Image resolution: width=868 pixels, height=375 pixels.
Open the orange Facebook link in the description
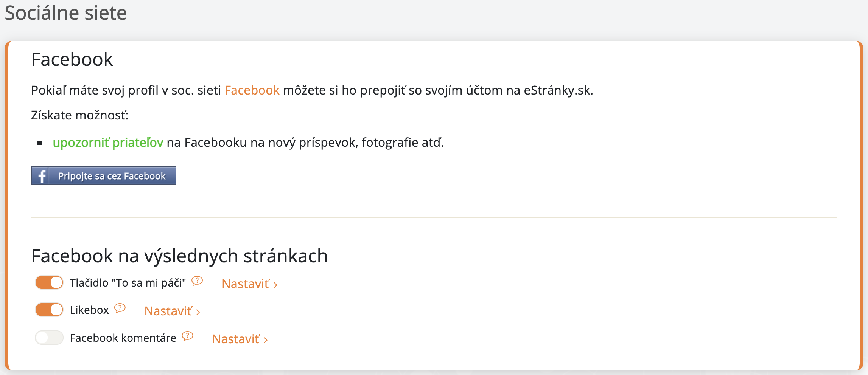click(252, 90)
